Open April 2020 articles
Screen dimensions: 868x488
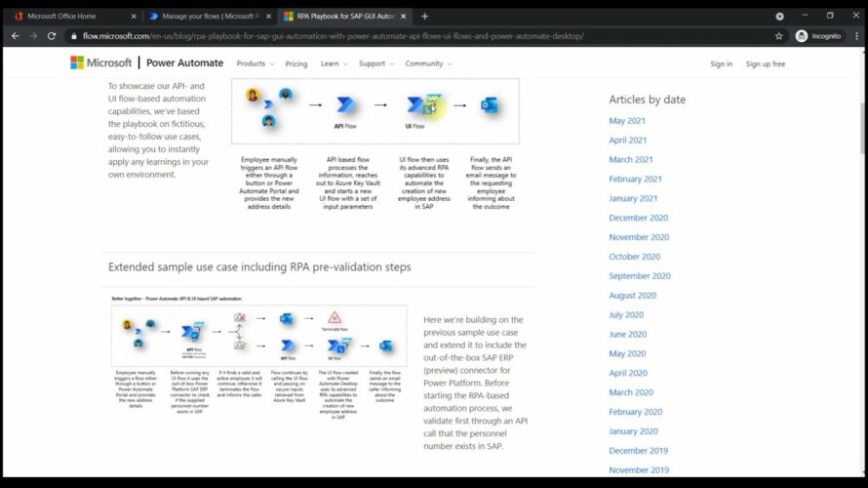[x=628, y=373]
